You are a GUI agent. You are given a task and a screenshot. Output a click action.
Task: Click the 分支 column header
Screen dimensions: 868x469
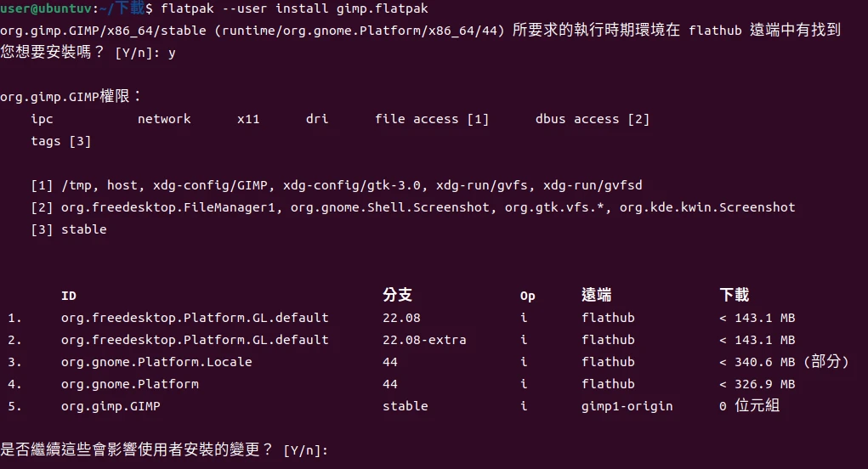397,296
